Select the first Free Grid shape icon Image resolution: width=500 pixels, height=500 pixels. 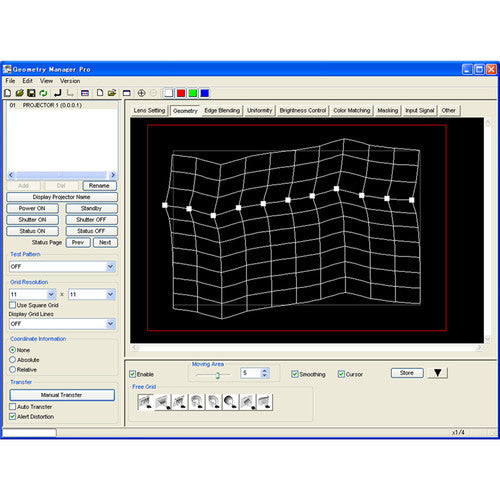(145, 402)
